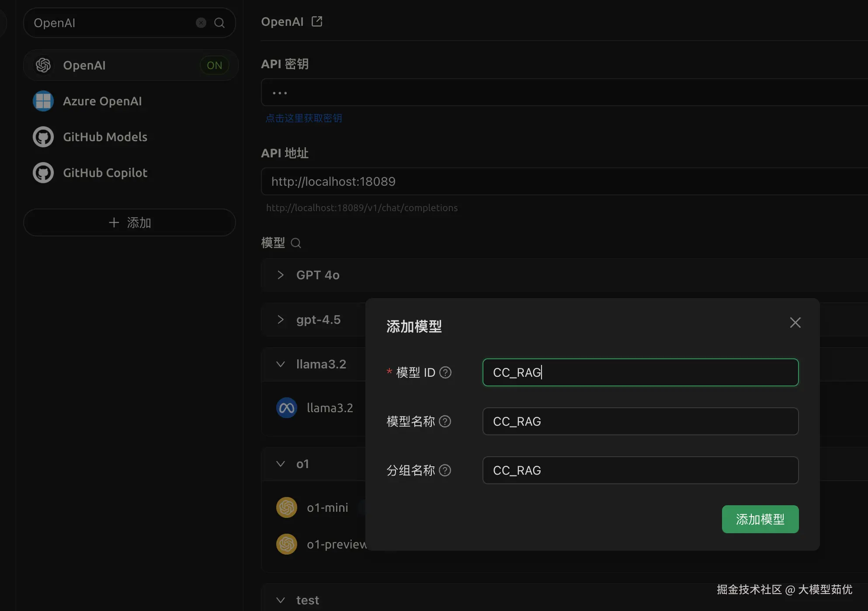Clear the OpenAI search text with X icon

pyautogui.click(x=201, y=23)
